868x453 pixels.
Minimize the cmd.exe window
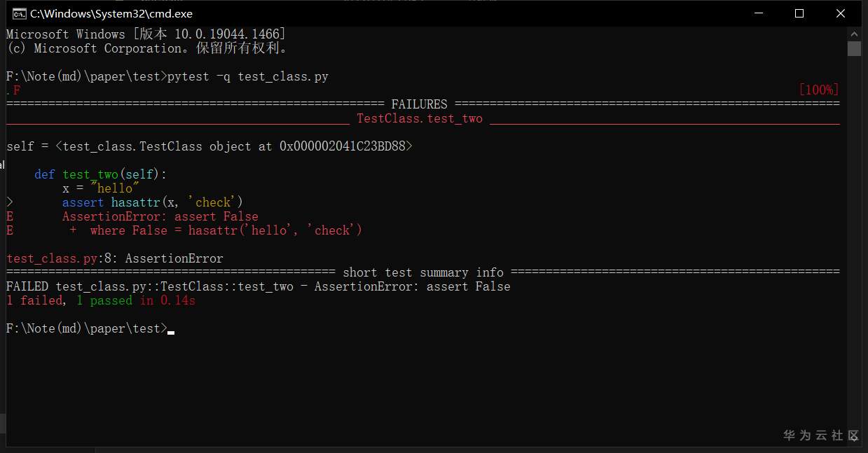[761, 13]
